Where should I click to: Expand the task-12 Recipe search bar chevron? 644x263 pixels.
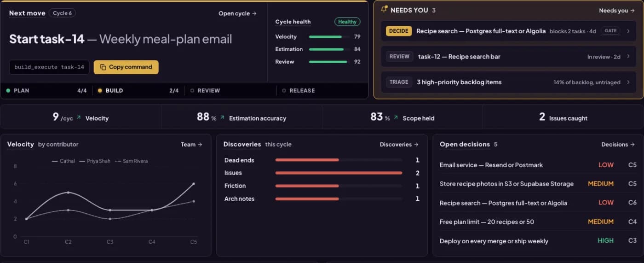point(628,57)
